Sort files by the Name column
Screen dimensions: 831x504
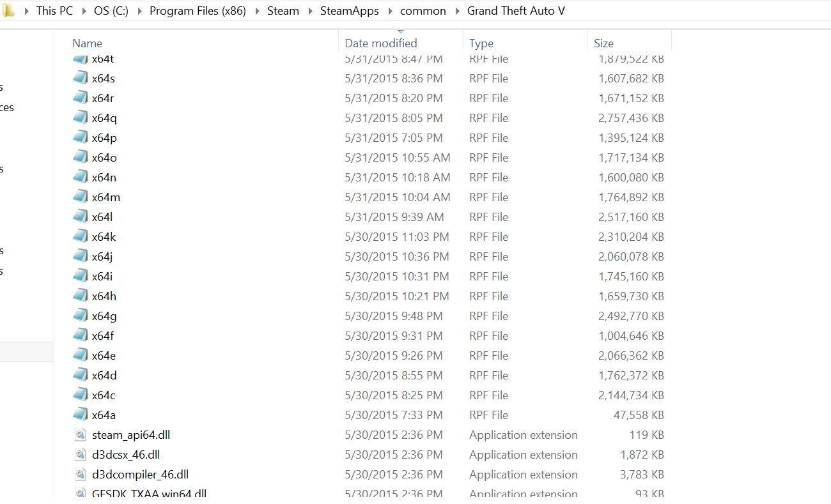tap(88, 43)
